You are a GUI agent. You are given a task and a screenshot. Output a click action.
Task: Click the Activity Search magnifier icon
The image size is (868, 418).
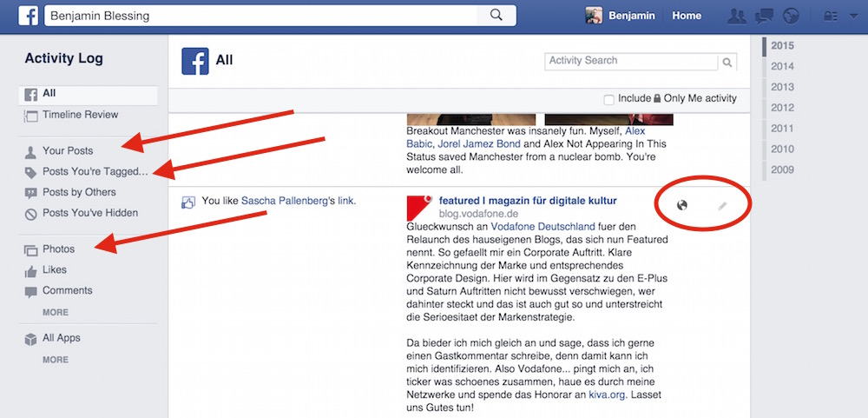[x=727, y=62]
